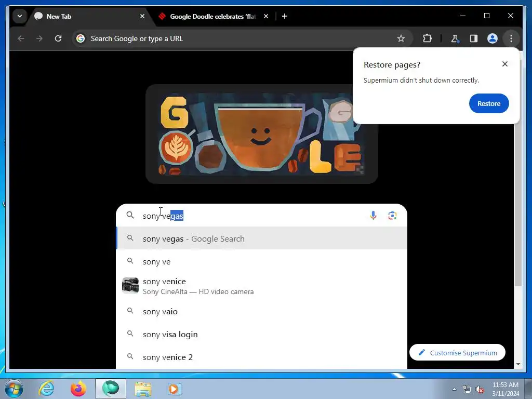Viewport: 532px width, 399px height.
Task: Pick the sony vaio suggestion
Action: (262, 312)
